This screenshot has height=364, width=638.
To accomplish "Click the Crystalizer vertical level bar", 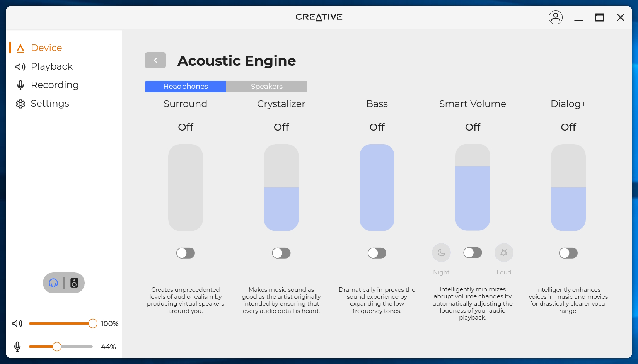I will coord(281,187).
